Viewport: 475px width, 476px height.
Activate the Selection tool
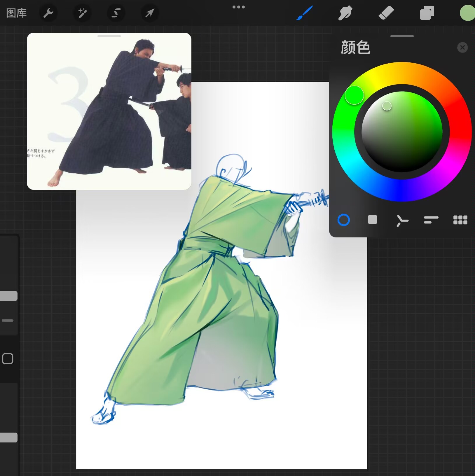(116, 13)
